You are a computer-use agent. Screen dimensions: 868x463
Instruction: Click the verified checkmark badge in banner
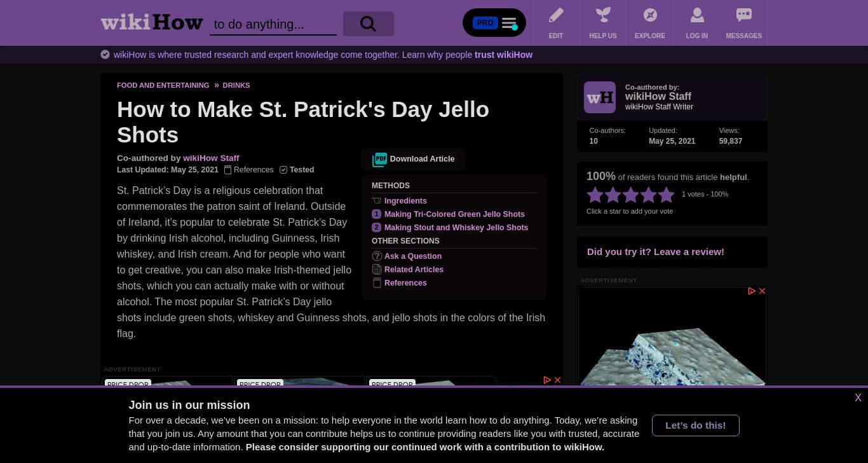click(105, 55)
